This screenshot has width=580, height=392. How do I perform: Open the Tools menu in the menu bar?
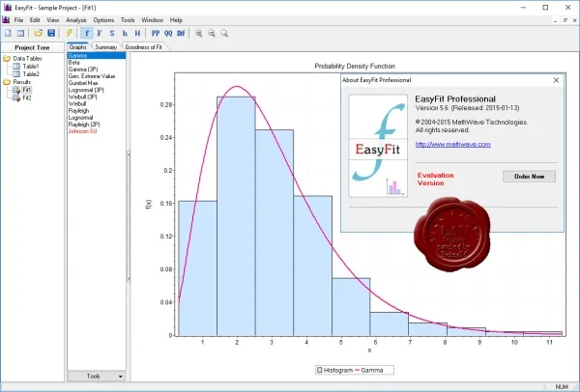point(128,20)
